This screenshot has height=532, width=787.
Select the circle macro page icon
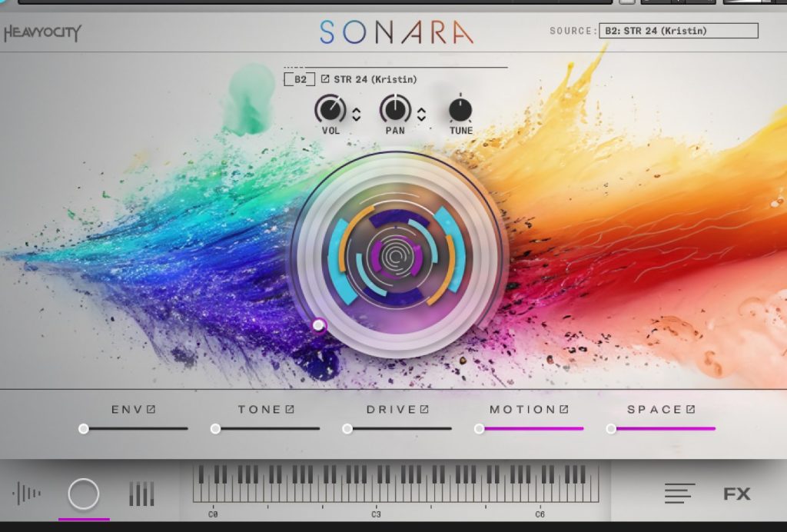[x=84, y=494]
